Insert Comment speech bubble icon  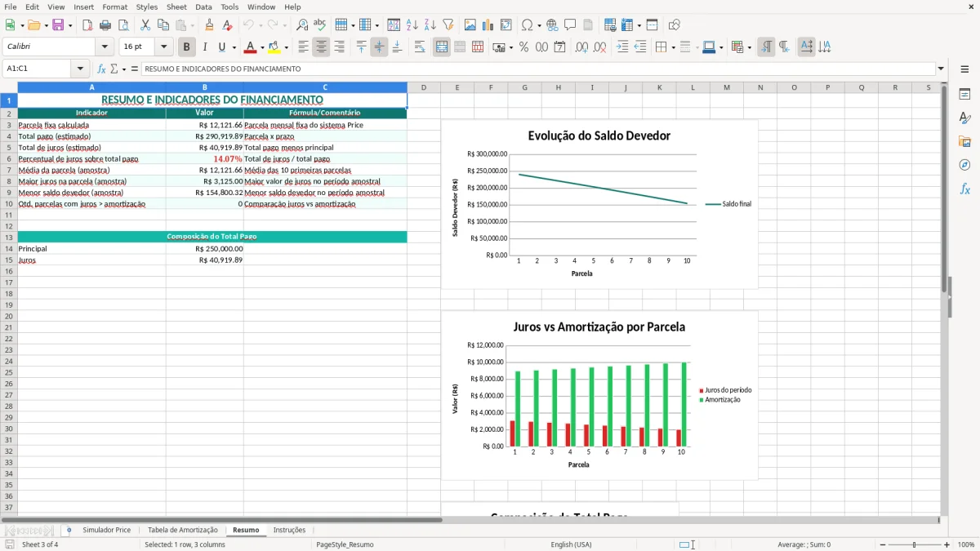pyautogui.click(x=570, y=25)
